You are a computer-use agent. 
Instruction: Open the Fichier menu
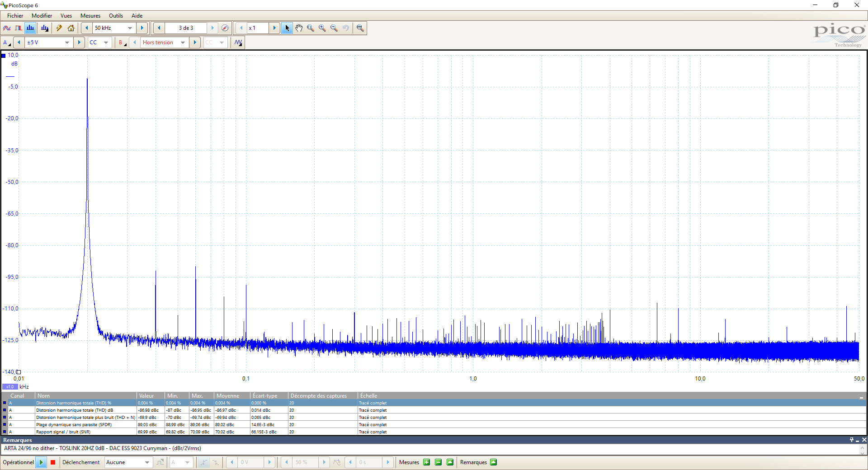point(15,16)
